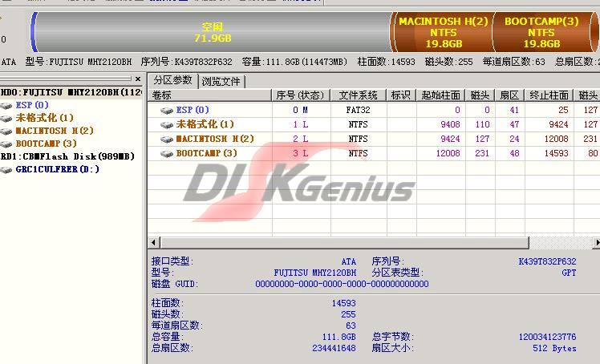
Task: Click drive icon in 未格式化 (1) table row
Action: [x=167, y=125]
